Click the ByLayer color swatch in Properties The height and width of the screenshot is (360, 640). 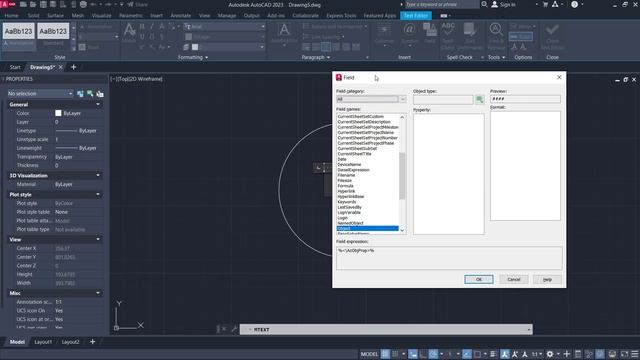point(58,113)
